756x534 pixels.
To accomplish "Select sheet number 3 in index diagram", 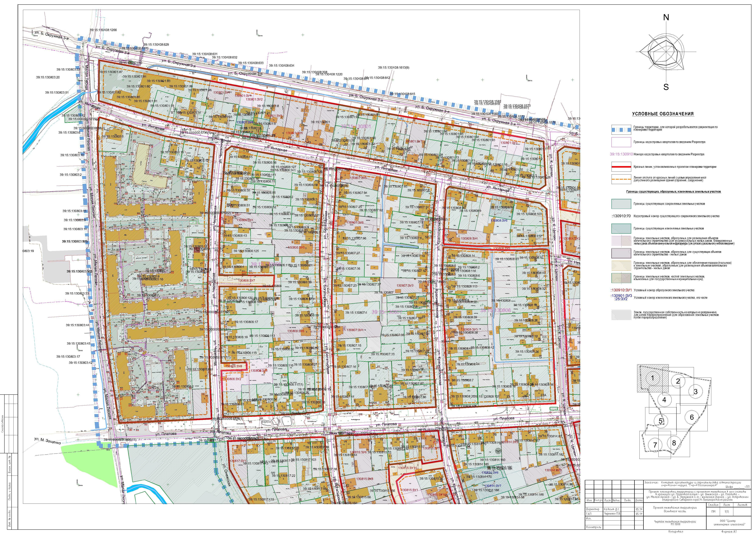I will [x=695, y=392].
